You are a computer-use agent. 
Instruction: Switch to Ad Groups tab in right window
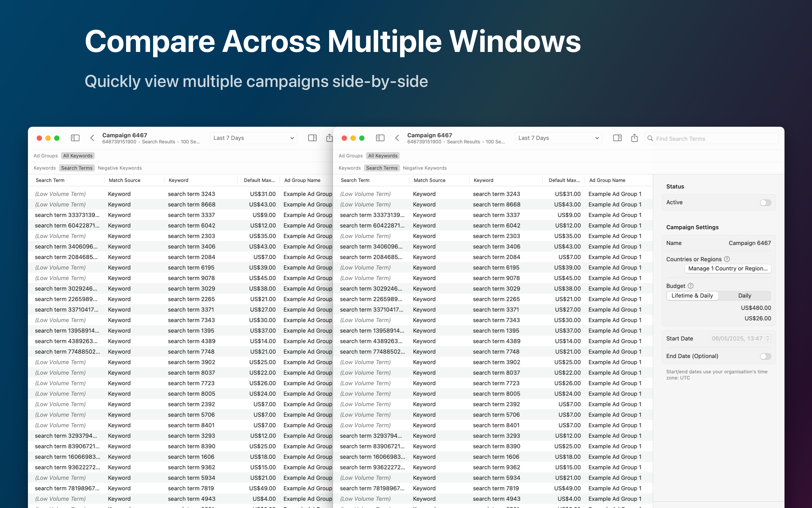351,156
